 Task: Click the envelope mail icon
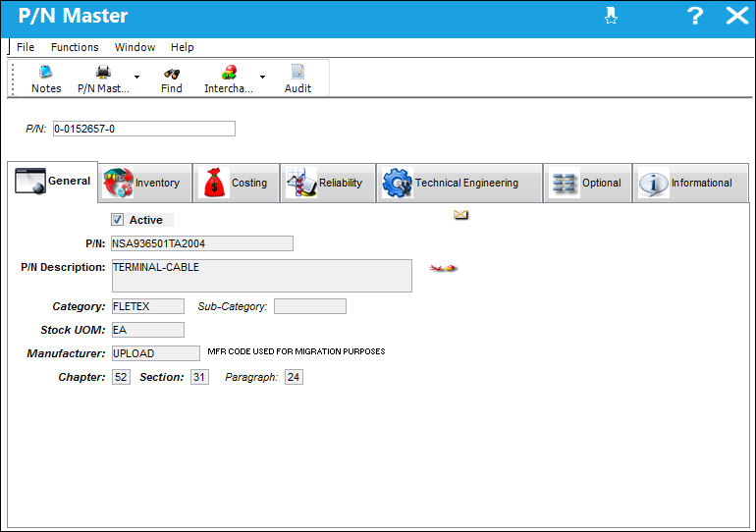click(460, 214)
